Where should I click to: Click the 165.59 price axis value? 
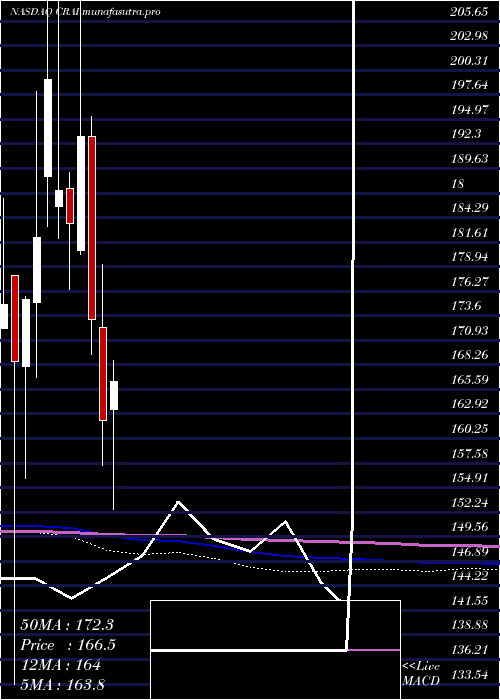click(468, 380)
